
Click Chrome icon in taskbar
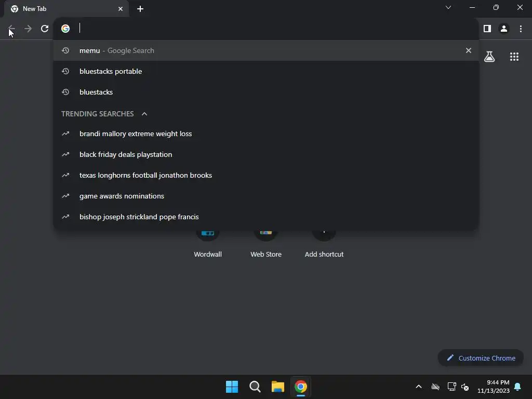301,387
